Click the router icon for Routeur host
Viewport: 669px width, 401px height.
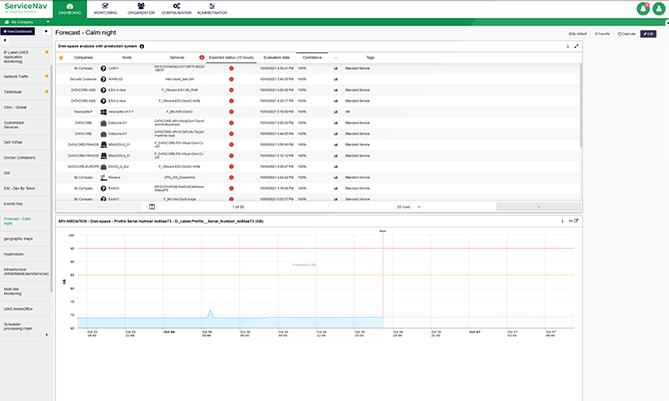pyautogui.click(x=103, y=177)
